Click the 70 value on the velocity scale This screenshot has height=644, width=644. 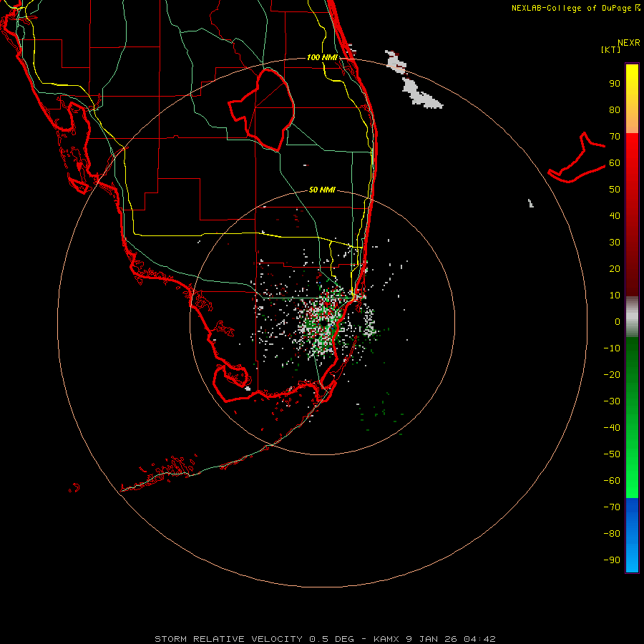[x=615, y=137]
